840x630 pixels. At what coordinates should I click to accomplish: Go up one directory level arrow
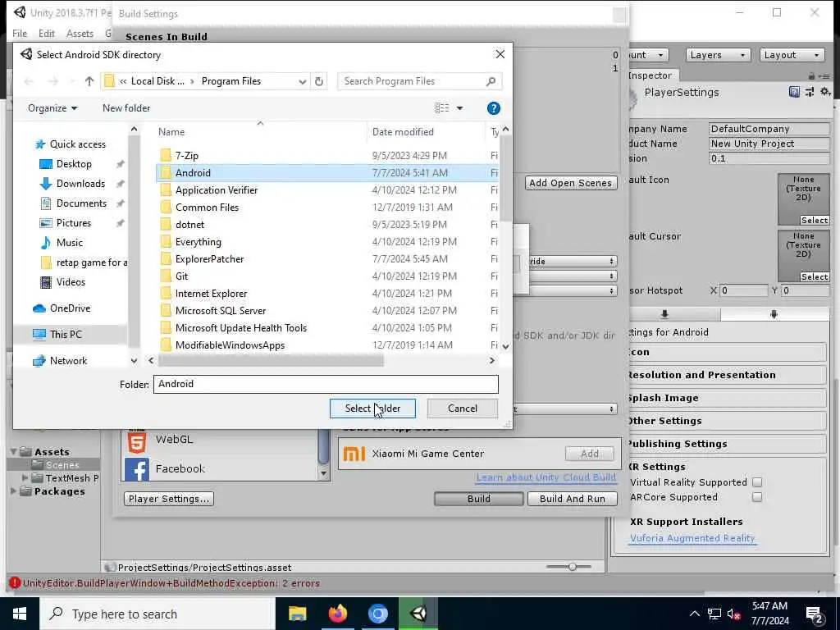(x=89, y=81)
